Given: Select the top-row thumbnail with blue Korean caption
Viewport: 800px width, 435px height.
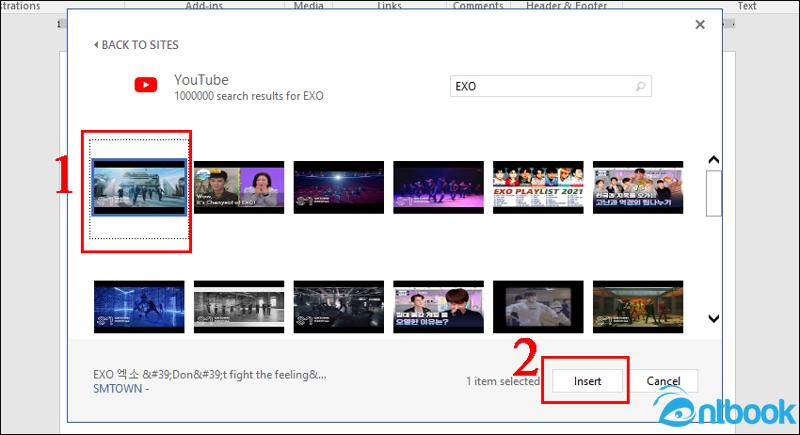Looking at the screenshot, I should [638, 187].
